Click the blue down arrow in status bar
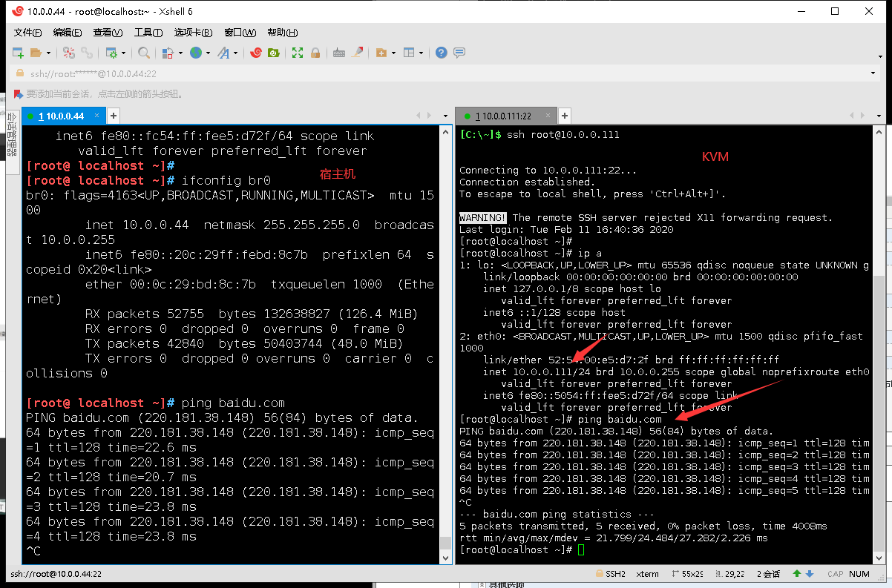 point(809,574)
